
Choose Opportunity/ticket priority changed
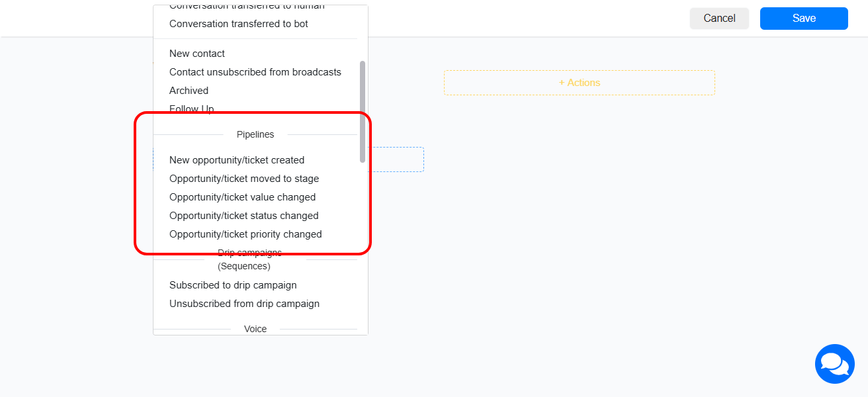pyautogui.click(x=245, y=234)
